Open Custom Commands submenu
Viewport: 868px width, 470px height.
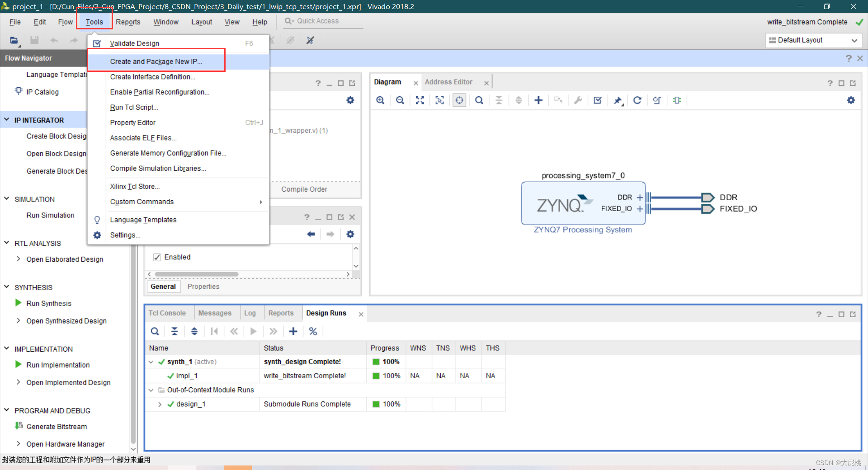pyautogui.click(x=179, y=202)
